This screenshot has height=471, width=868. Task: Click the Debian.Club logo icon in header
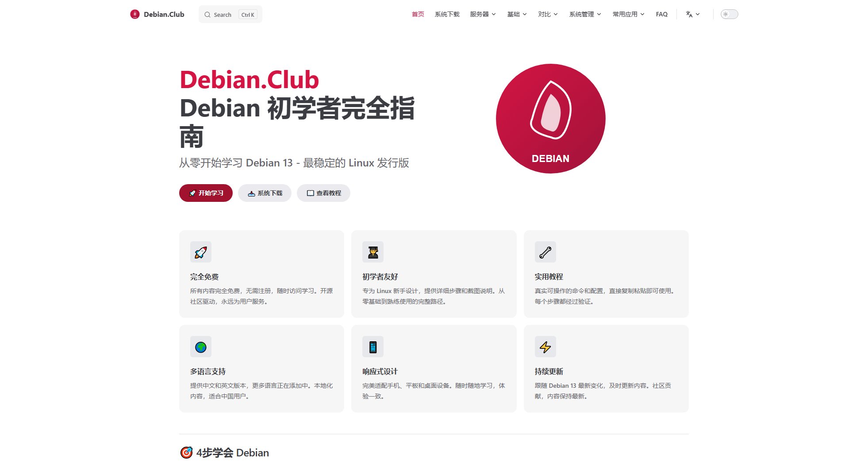(x=135, y=14)
